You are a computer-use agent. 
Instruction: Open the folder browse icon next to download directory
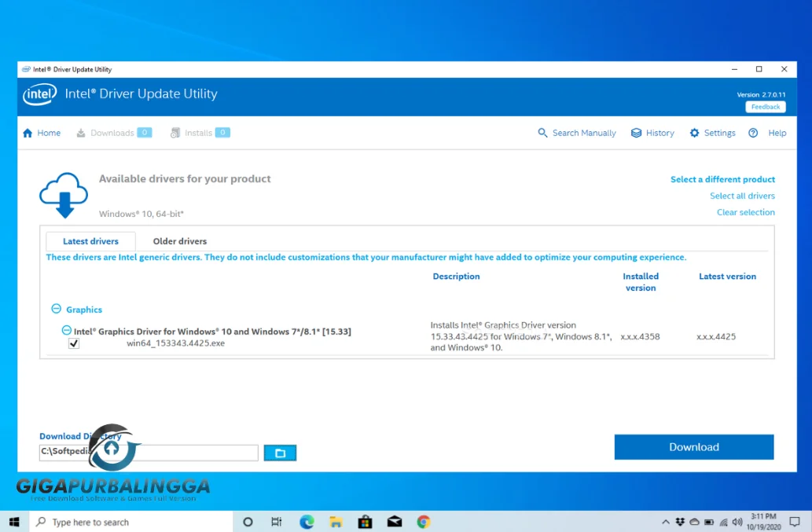click(x=280, y=452)
